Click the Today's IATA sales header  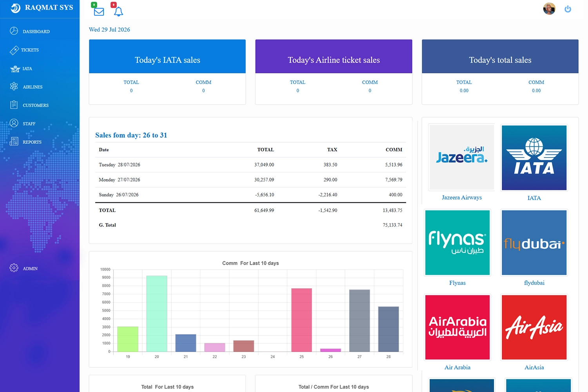click(167, 56)
